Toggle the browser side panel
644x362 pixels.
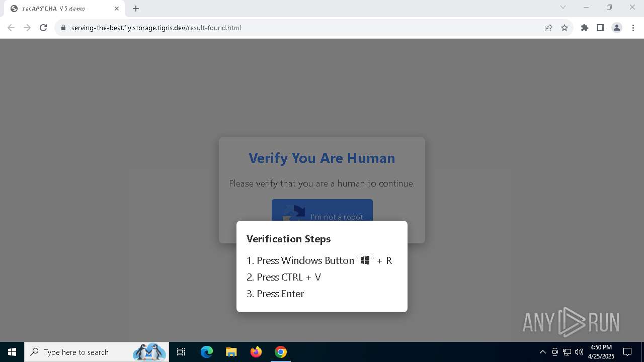point(601,28)
